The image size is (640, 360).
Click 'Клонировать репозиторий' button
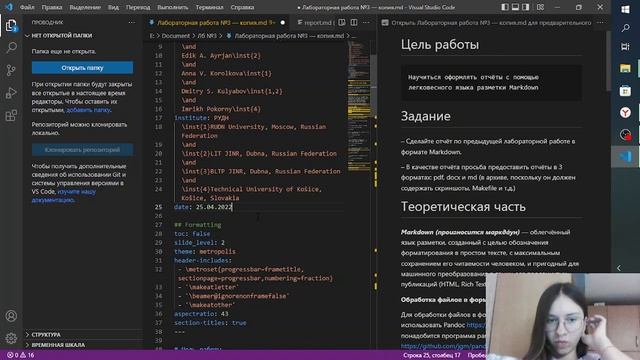tap(82, 150)
